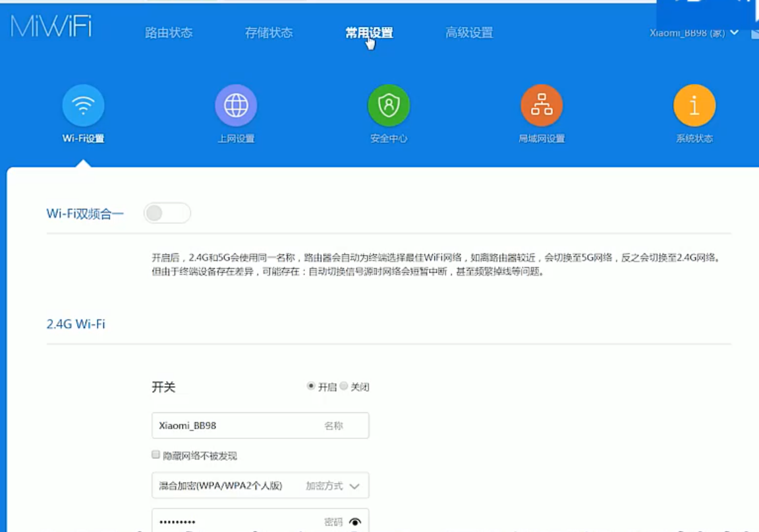The width and height of the screenshot is (759, 532).
Task: Open the Xiaomi_BB98 (家) account dropdown
Action: [693, 33]
